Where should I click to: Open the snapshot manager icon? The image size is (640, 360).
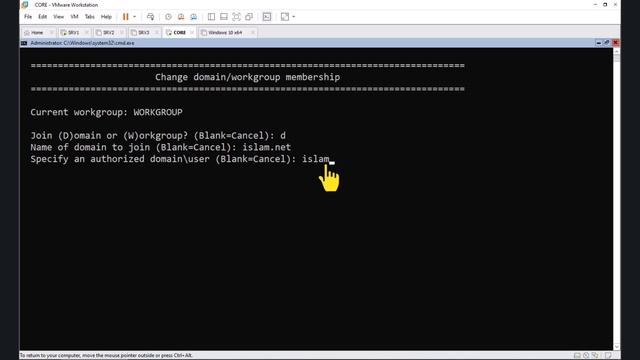coord(193,17)
